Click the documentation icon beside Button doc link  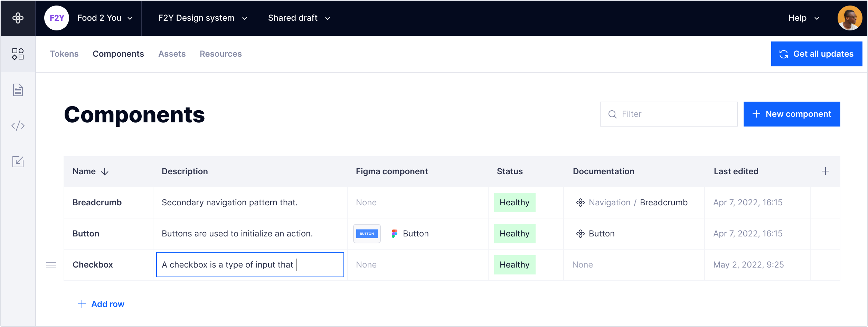581,234
